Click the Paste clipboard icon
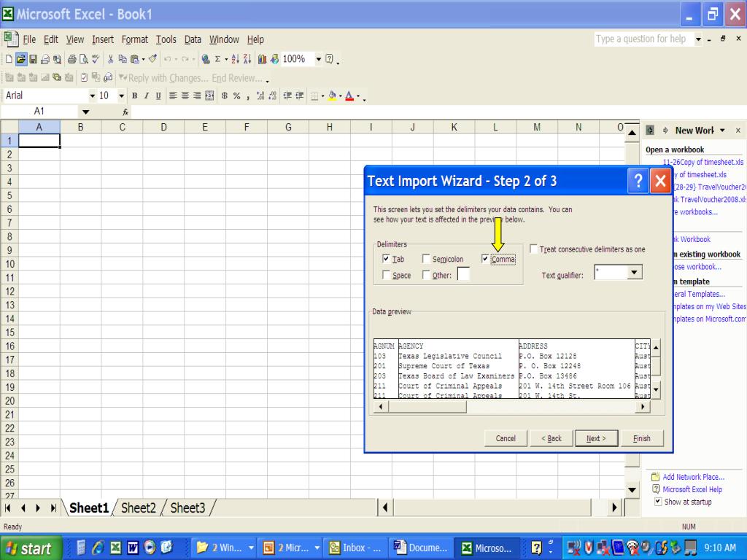 click(x=135, y=59)
